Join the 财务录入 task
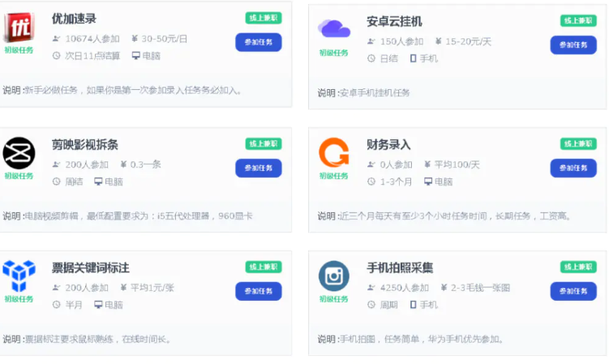 (x=573, y=168)
